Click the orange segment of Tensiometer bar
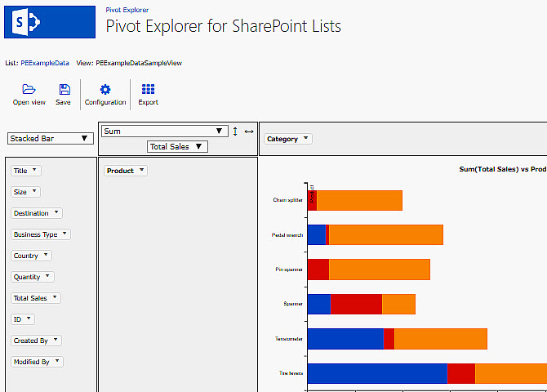Viewport: 547px width, 392px height. [x=441, y=339]
